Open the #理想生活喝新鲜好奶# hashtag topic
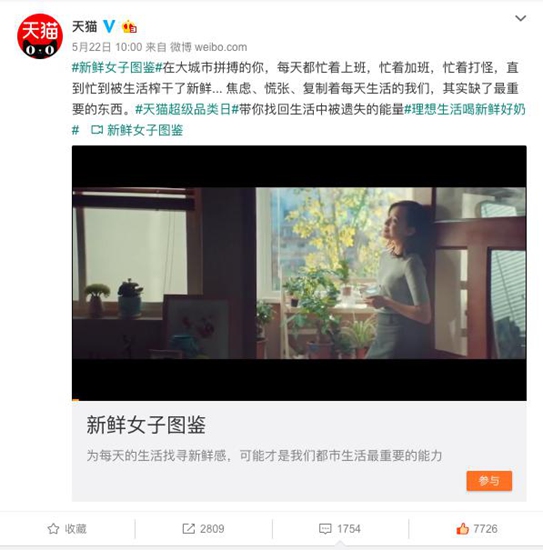Viewport: 543px width, 550px height. [465, 109]
